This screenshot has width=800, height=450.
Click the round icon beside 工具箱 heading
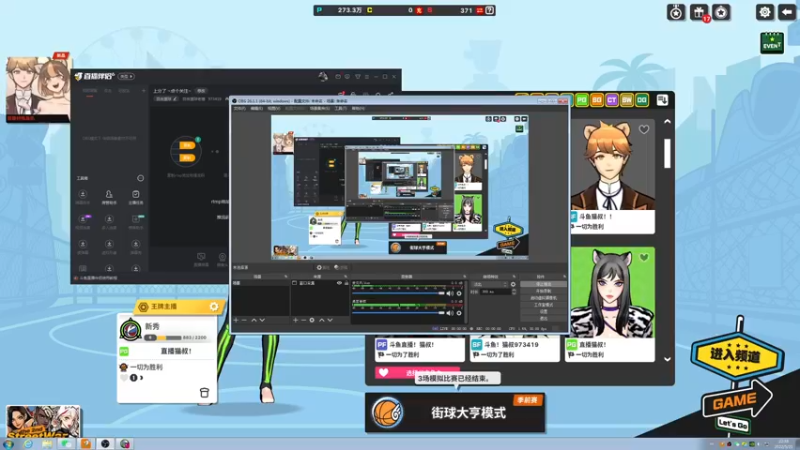coord(140,178)
